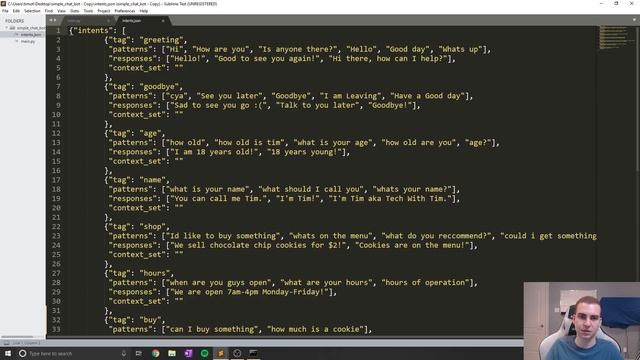Open the Help menu

(144, 11)
